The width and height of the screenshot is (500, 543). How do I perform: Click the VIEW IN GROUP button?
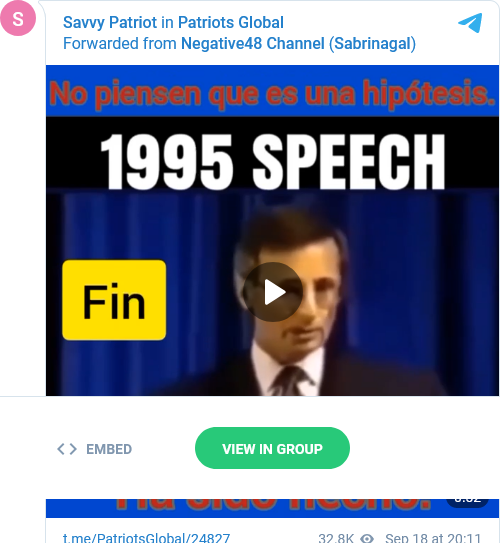point(272,448)
